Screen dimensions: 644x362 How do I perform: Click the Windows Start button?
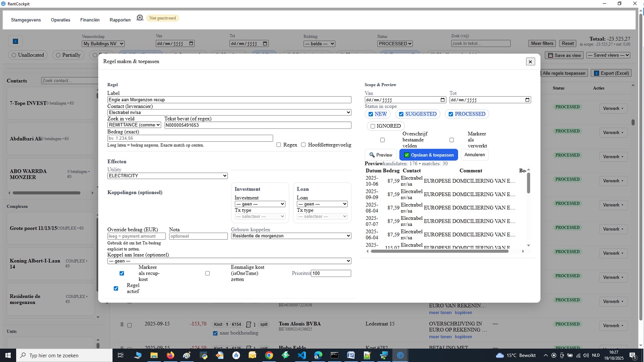pyautogui.click(x=8, y=355)
